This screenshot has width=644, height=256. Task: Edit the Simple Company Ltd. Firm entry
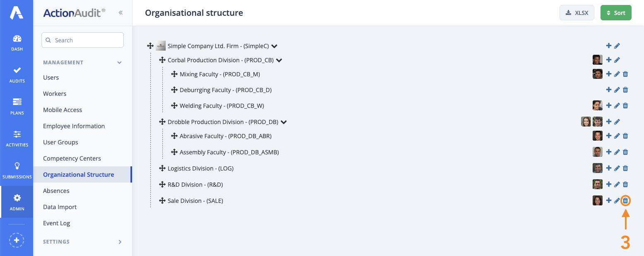[617, 46]
